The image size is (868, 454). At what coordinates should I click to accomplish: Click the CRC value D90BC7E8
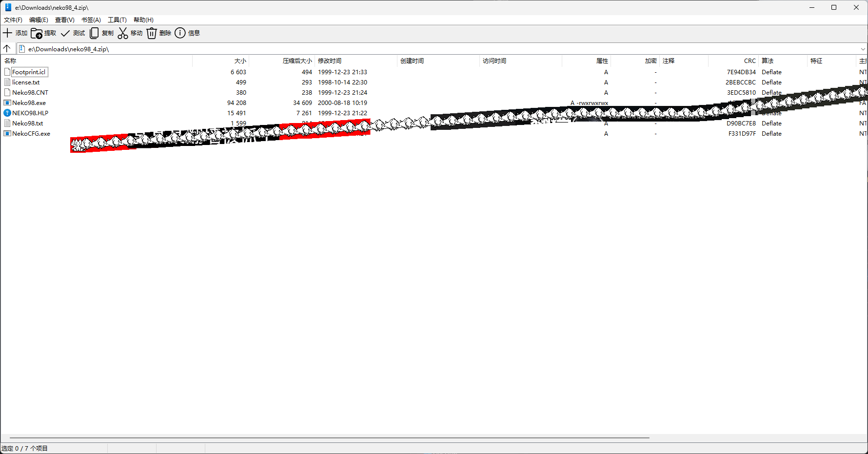tap(741, 124)
